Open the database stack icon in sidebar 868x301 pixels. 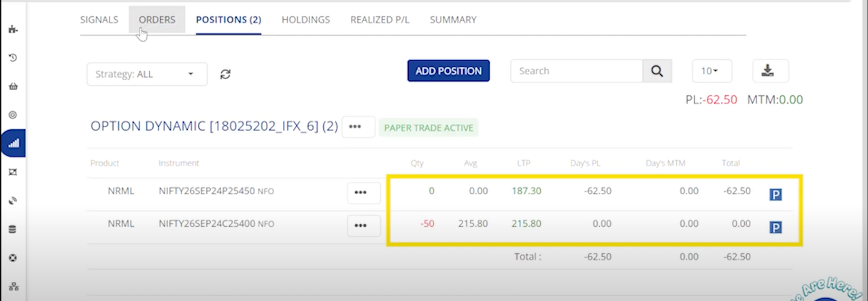(12, 229)
